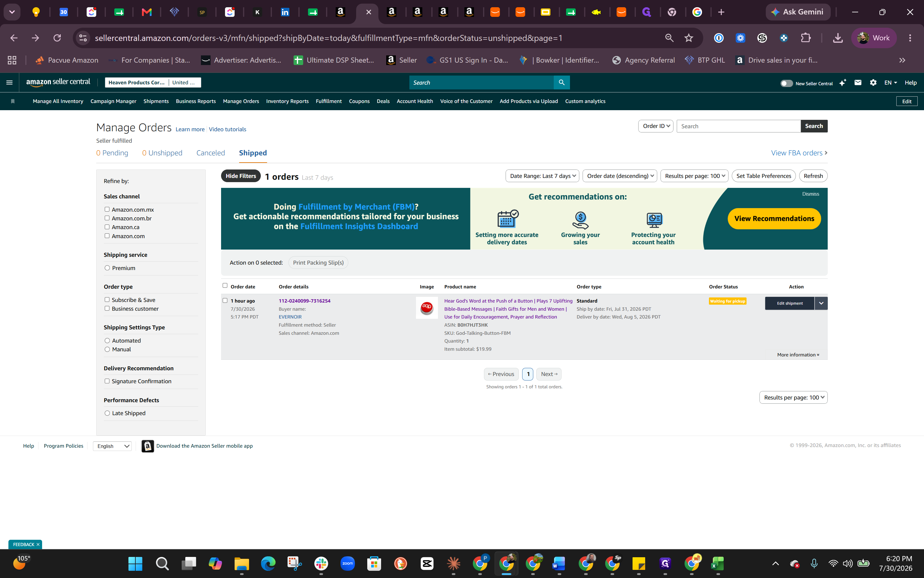The image size is (924, 578).
Task: Open Campaign Manager menu item
Action: coord(113,101)
